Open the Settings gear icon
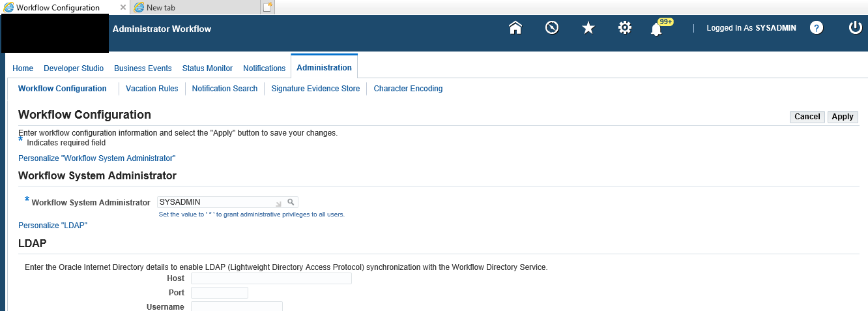Viewport: 868px width, 311px height. pos(625,28)
